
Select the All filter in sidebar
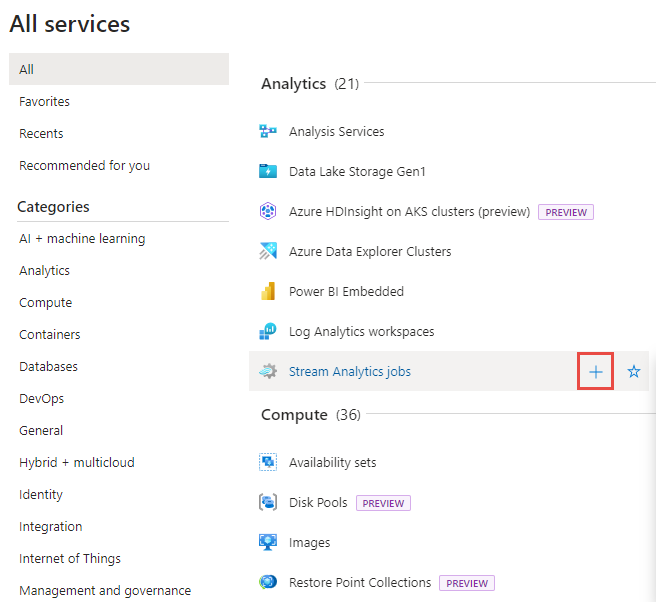[x=119, y=69]
